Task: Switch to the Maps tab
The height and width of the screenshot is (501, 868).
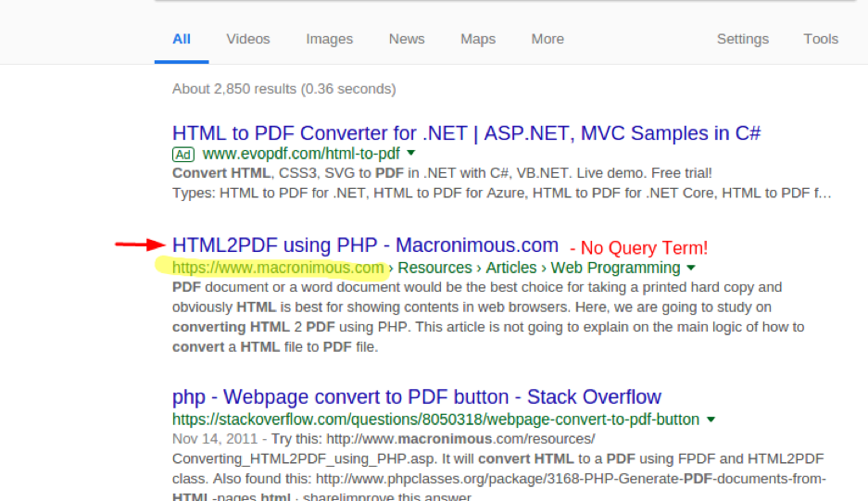Action: click(478, 39)
